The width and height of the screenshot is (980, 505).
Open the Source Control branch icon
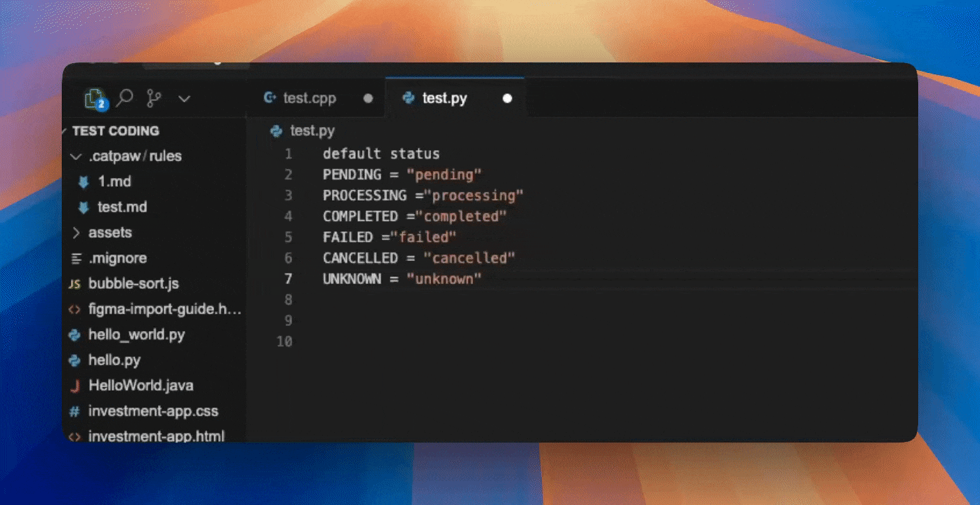pyautogui.click(x=154, y=98)
